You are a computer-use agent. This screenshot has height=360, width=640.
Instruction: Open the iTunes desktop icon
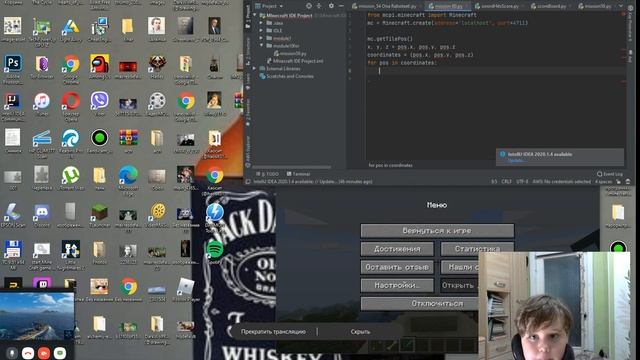pos(42,101)
